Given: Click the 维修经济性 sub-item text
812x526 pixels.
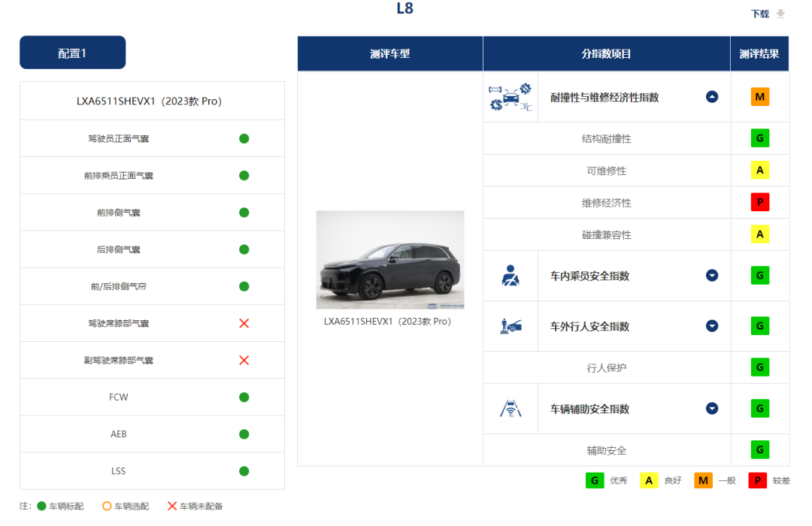Looking at the screenshot, I should 607,203.
